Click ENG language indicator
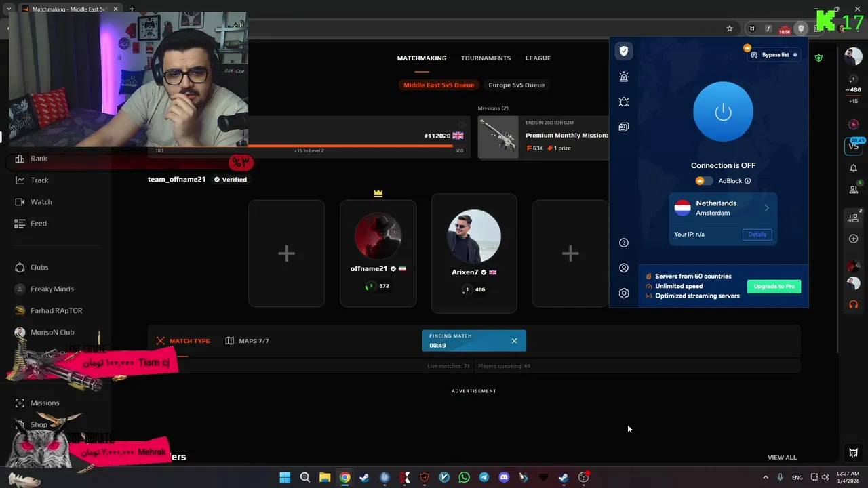 click(797, 477)
